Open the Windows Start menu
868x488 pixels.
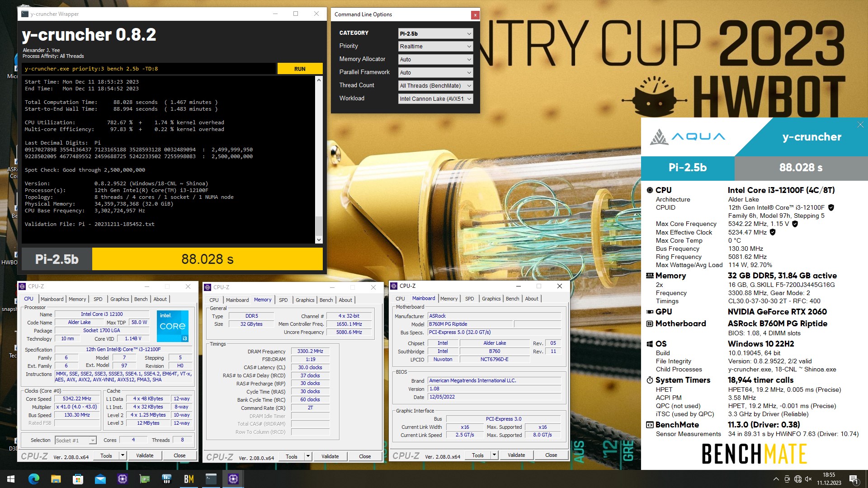point(11,479)
